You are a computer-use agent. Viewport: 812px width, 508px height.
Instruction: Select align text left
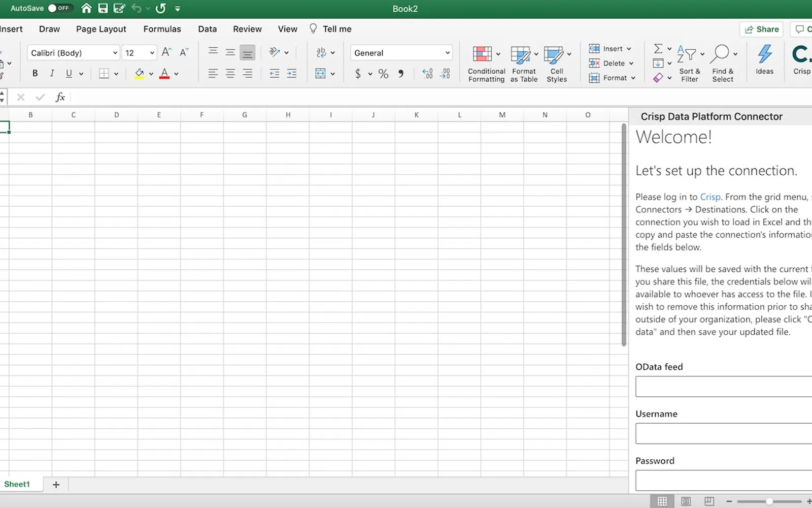tap(213, 73)
